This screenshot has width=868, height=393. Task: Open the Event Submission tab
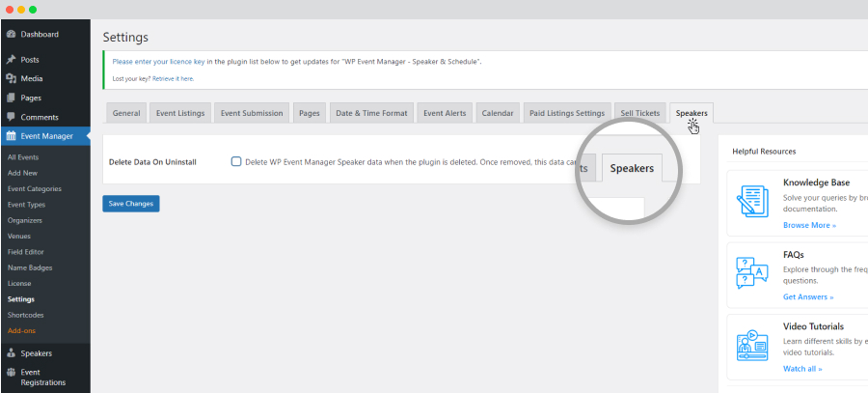tap(252, 113)
